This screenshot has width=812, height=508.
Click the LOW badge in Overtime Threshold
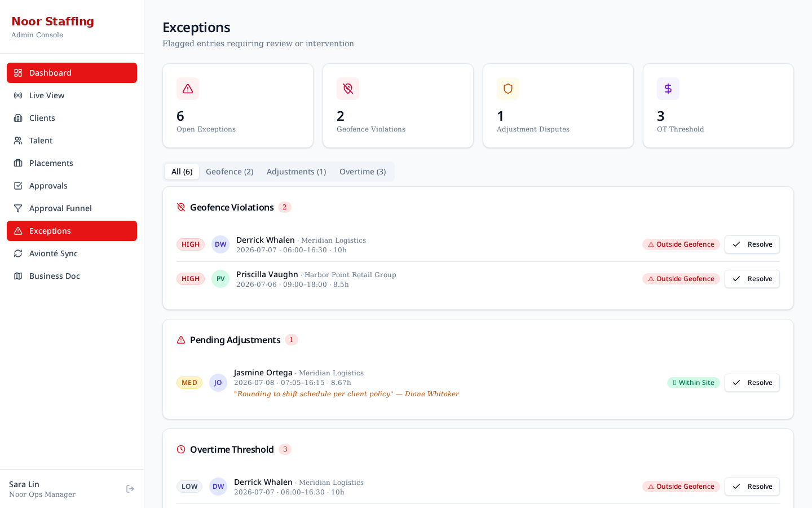pos(189,487)
